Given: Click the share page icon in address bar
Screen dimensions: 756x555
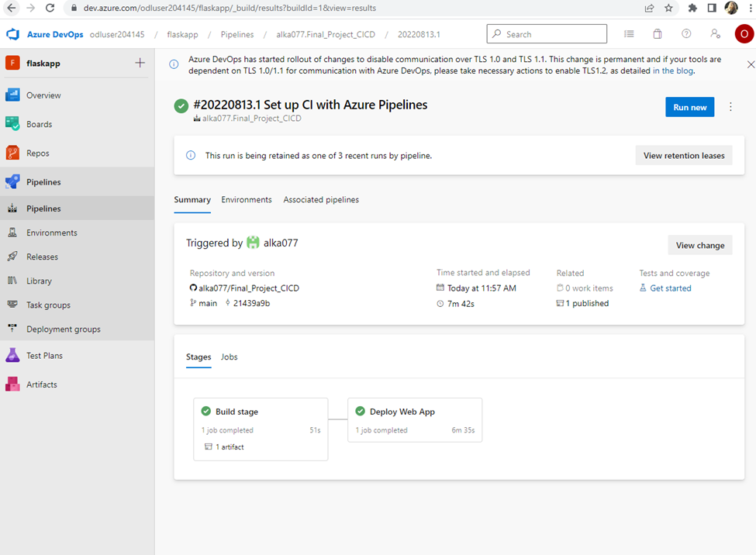Looking at the screenshot, I should [x=649, y=8].
